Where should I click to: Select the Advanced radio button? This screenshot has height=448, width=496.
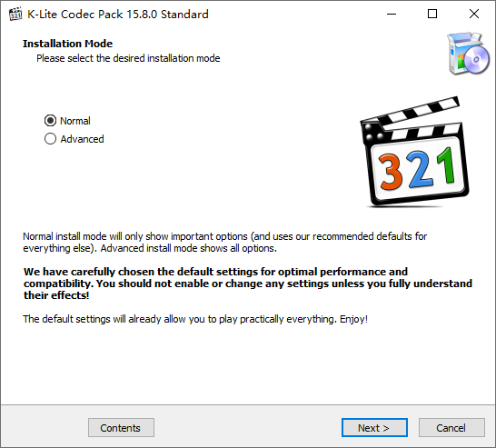(50, 138)
